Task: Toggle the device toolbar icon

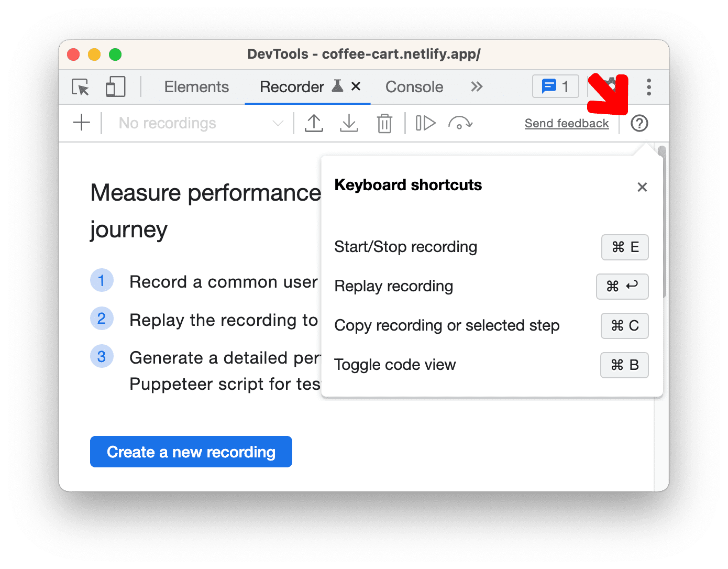Action: click(x=115, y=87)
